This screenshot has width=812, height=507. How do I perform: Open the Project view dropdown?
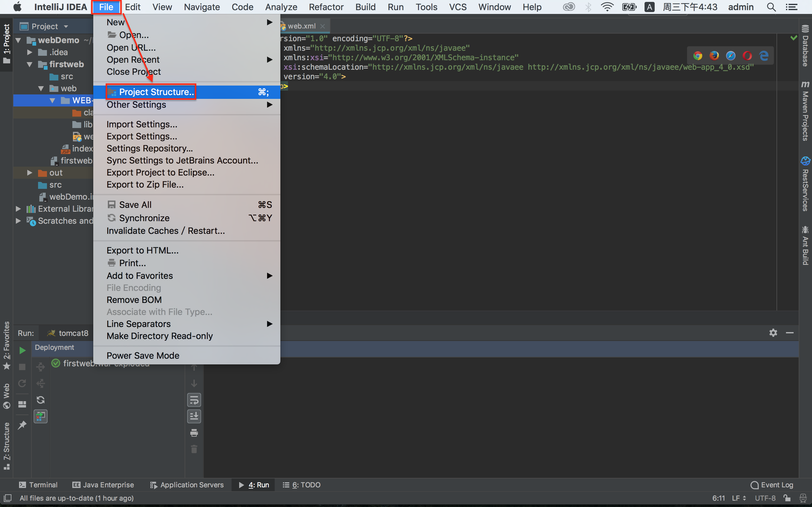(x=66, y=27)
